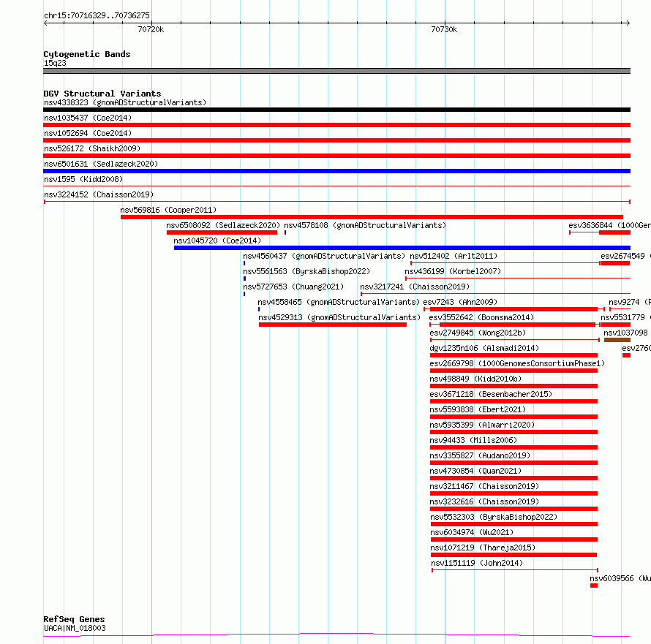
Task: Click nsv436199 (Korbel2007) label
Action: [x=453, y=271]
